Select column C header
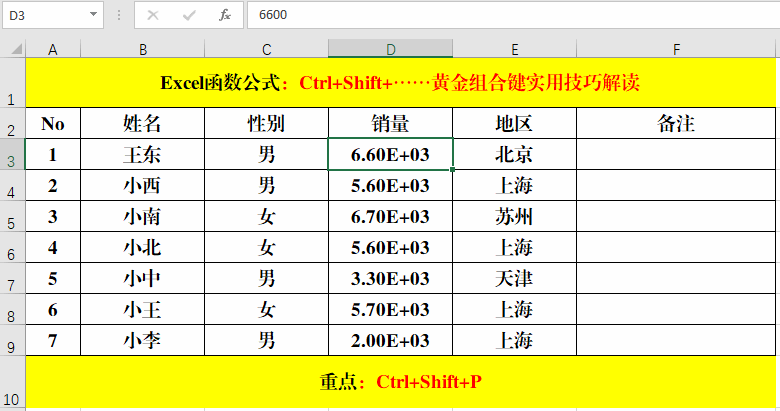This screenshot has height=411, width=780. (266, 49)
